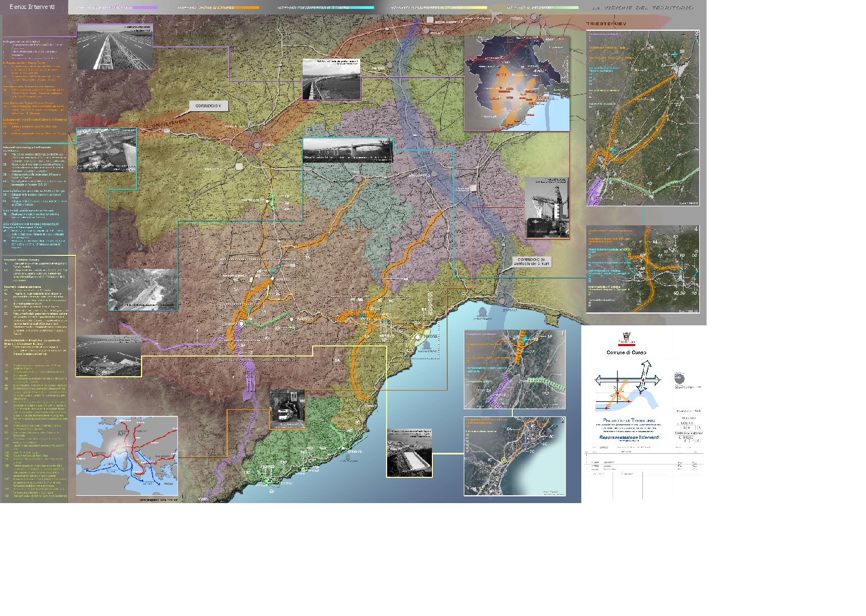Viewport: 866px width, 616px height.
Task: Open the tunnel entrance photo thumbnail
Action: tap(288, 409)
